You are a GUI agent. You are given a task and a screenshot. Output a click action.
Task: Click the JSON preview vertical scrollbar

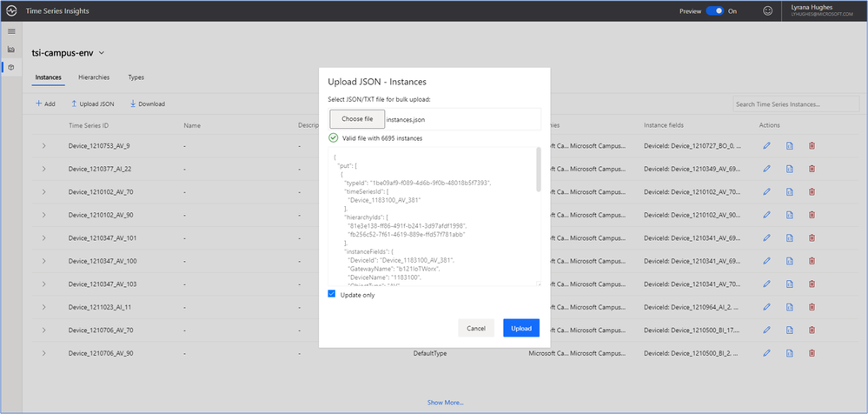click(539, 170)
